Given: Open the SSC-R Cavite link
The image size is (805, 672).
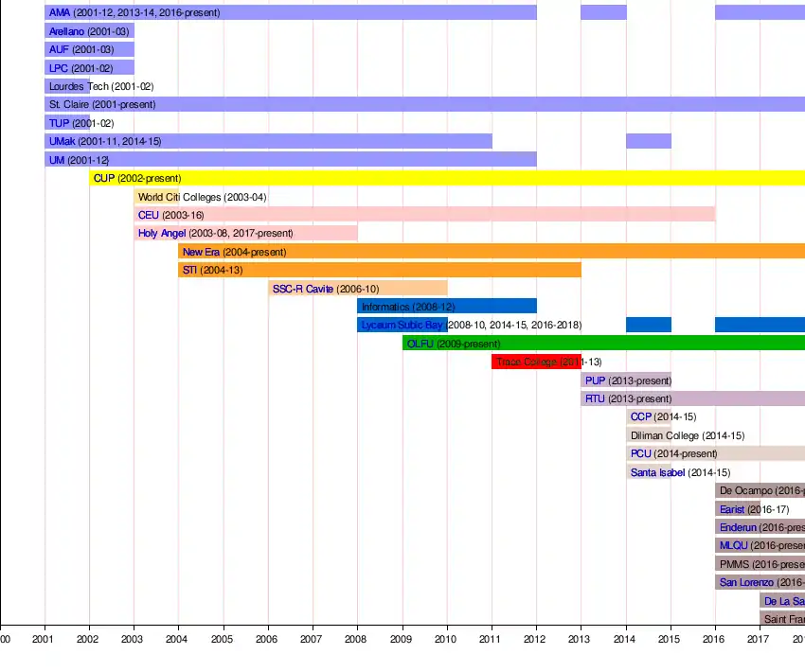Looking at the screenshot, I should [302, 289].
